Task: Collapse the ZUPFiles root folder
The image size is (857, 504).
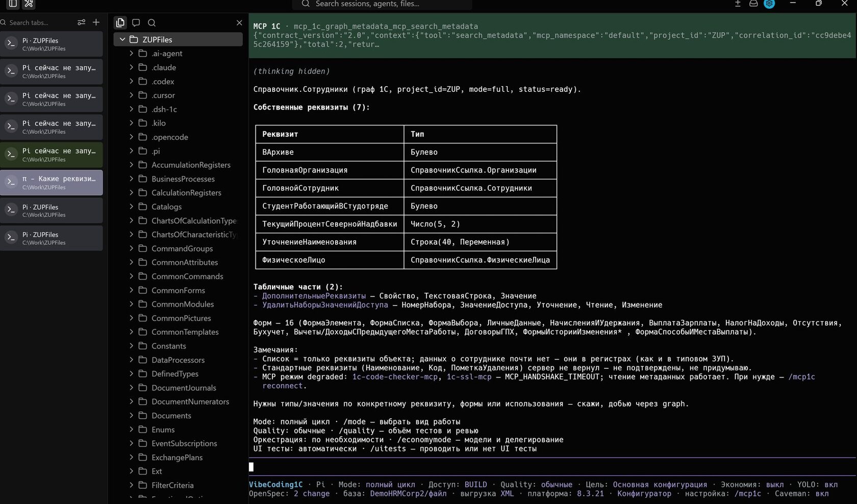Action: pos(122,39)
